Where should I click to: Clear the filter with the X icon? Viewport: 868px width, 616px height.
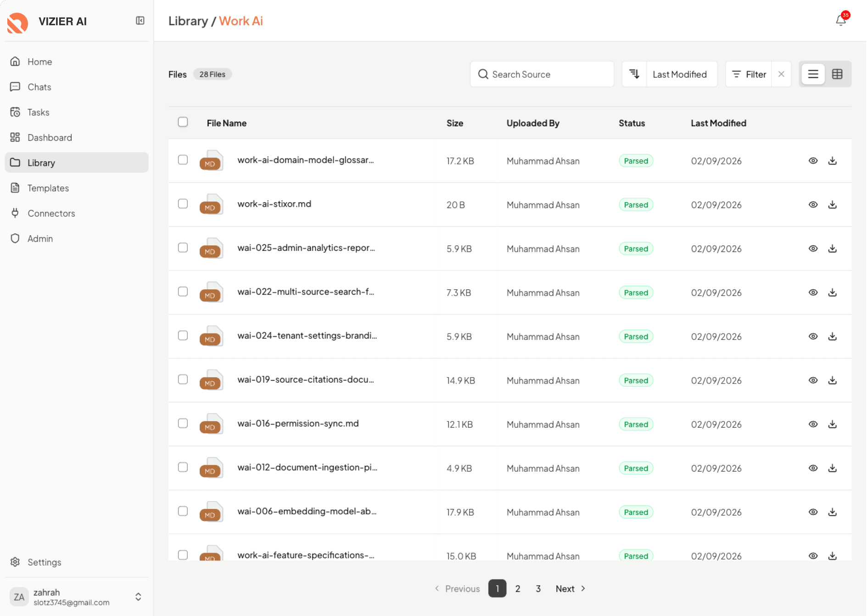click(x=781, y=74)
